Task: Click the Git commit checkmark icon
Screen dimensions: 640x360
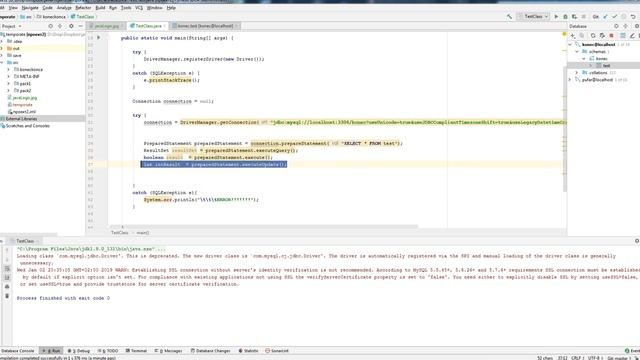Action: [x=614, y=17]
